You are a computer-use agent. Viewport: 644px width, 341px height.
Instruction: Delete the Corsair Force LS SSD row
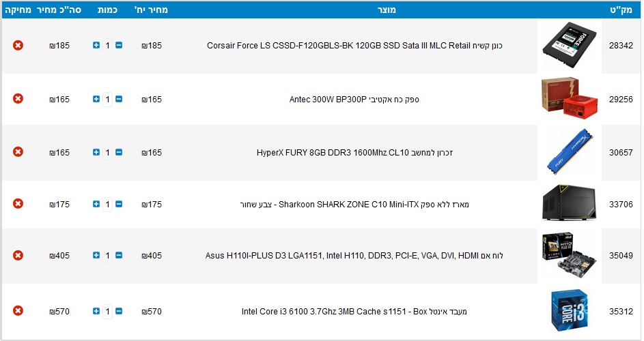point(18,45)
